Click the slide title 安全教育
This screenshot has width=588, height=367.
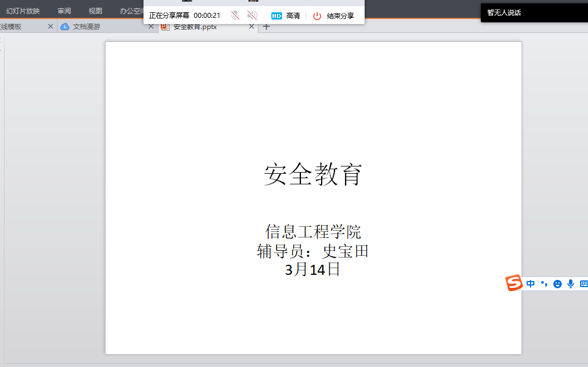(x=313, y=174)
